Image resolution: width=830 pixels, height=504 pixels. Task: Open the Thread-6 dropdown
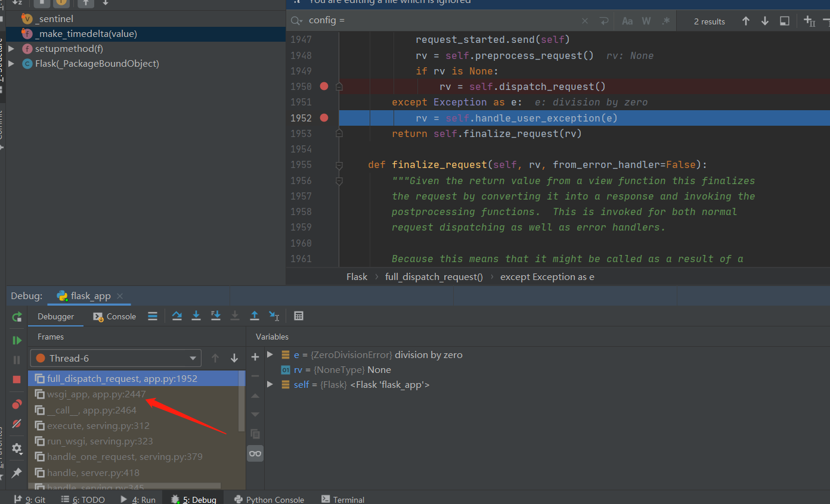[x=116, y=358]
